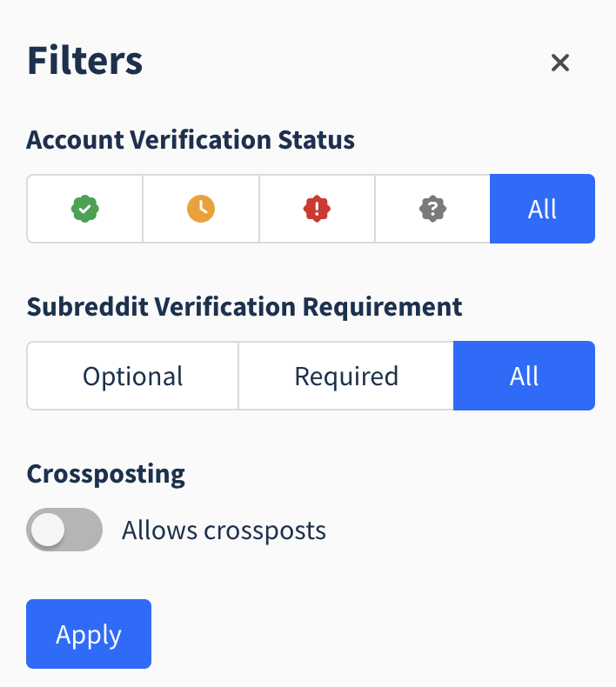
Task: Filter accounts awaiting verification clock icon
Action: click(x=201, y=209)
